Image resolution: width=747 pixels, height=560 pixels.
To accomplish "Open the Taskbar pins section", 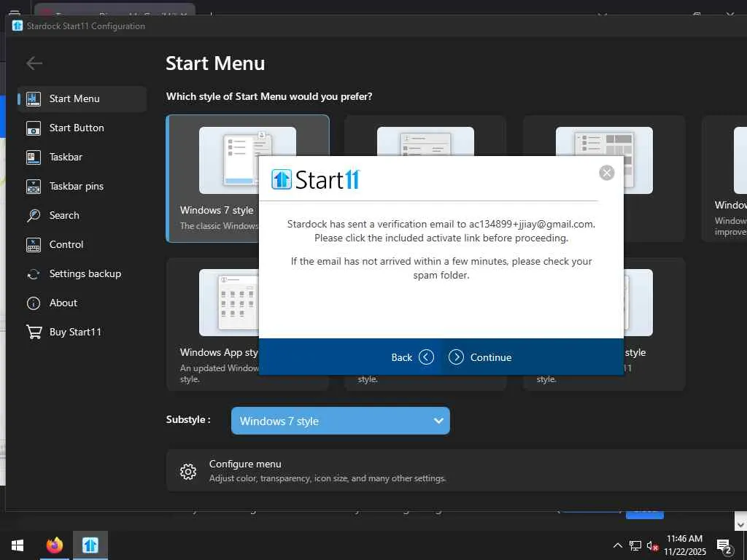I will pos(82,186).
